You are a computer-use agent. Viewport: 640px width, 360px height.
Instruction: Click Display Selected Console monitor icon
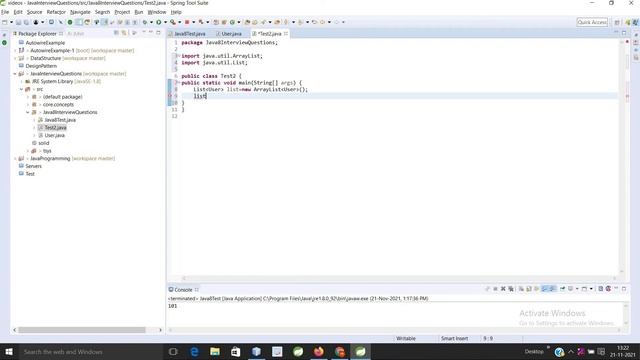tap(571, 289)
